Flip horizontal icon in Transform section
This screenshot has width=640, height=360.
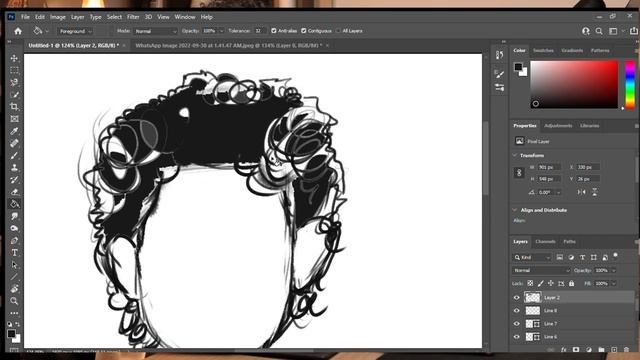[582, 192]
